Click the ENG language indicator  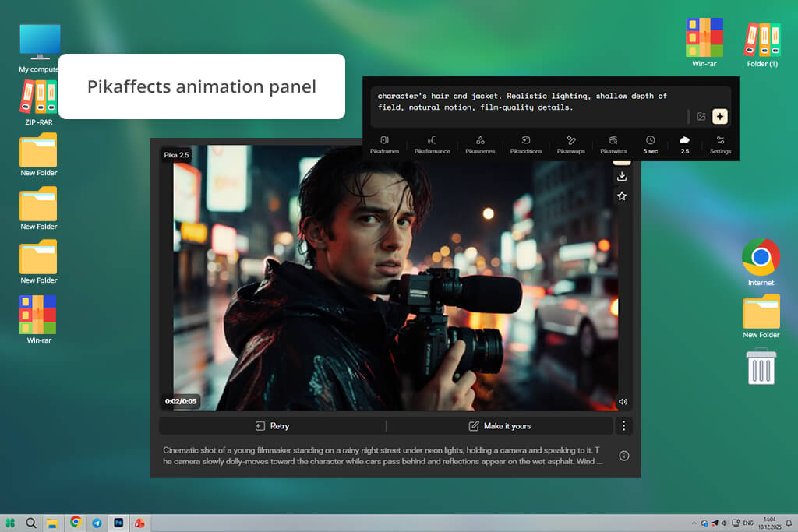(747, 523)
